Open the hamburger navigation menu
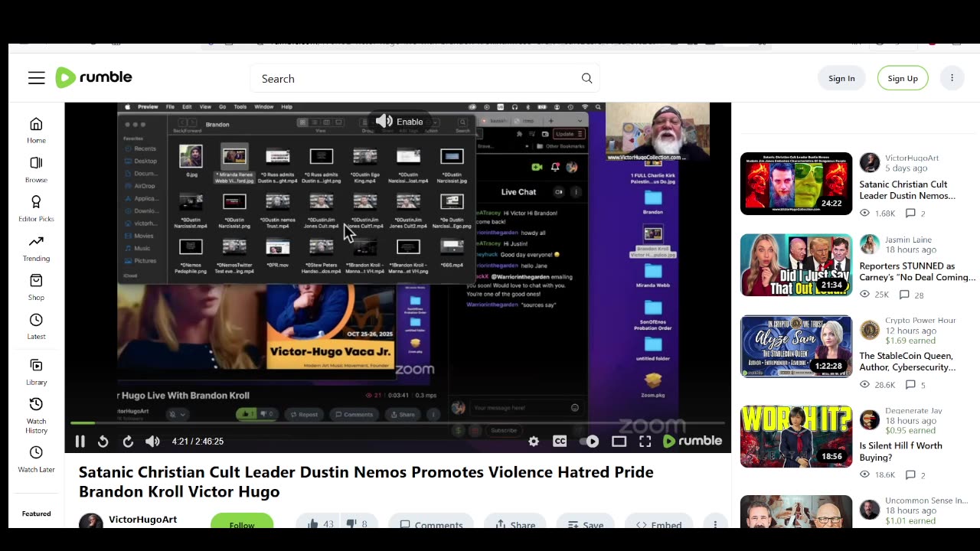Screen dimensions: 980x551 coord(37,78)
